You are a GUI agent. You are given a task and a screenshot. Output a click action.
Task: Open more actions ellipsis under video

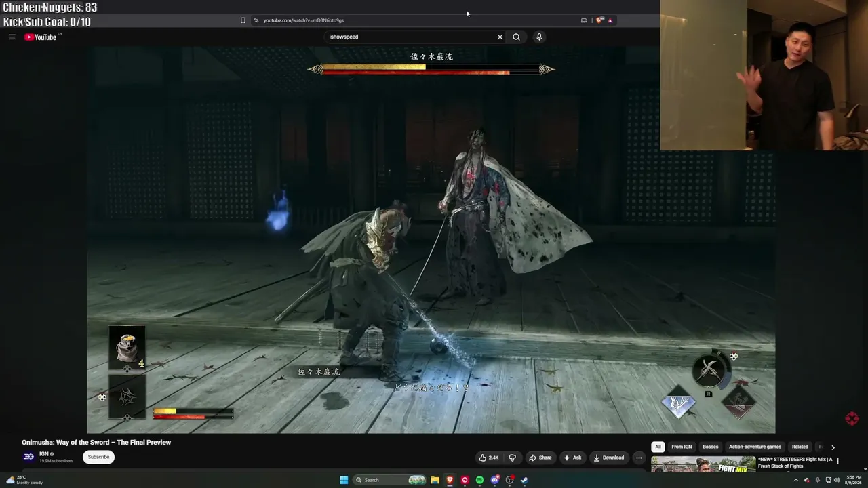point(639,457)
